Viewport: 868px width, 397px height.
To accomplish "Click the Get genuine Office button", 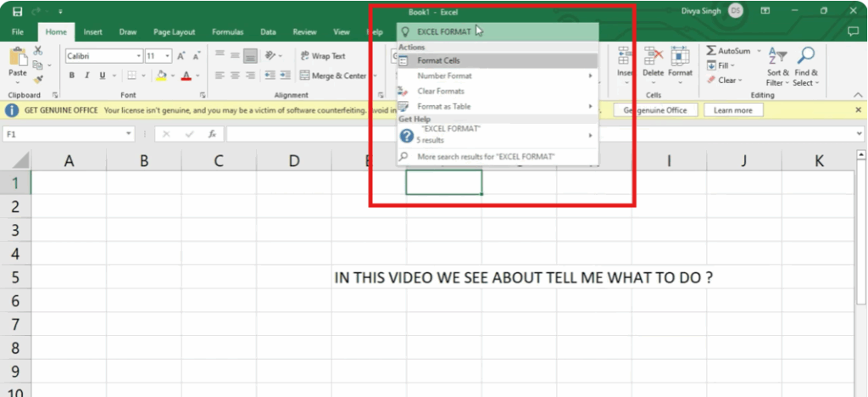I will [x=655, y=110].
